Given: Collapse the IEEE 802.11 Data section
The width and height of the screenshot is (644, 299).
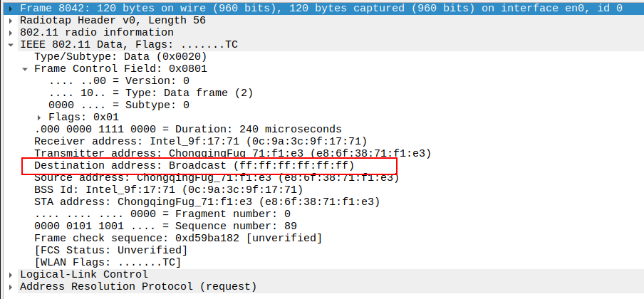Looking at the screenshot, I should 11,44.
